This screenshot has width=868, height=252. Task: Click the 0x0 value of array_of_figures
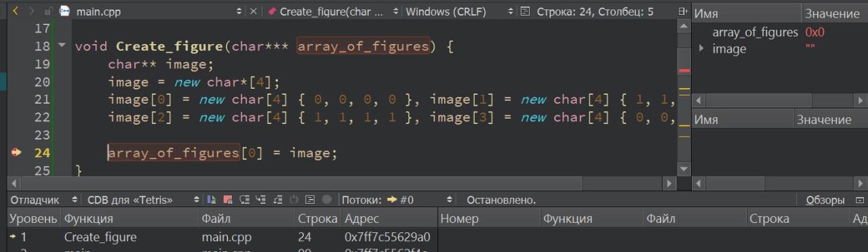(x=814, y=32)
